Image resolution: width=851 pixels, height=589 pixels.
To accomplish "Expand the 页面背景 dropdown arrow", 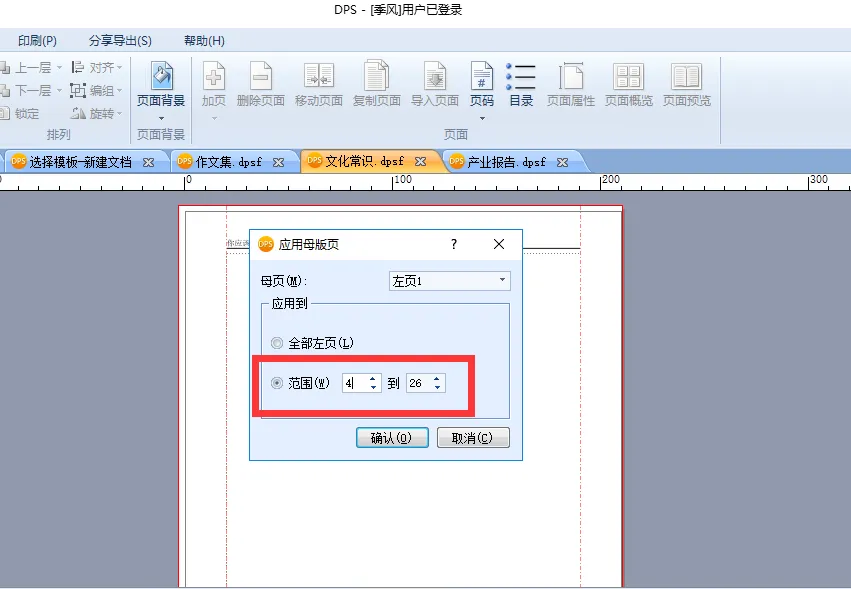I will pos(161,118).
